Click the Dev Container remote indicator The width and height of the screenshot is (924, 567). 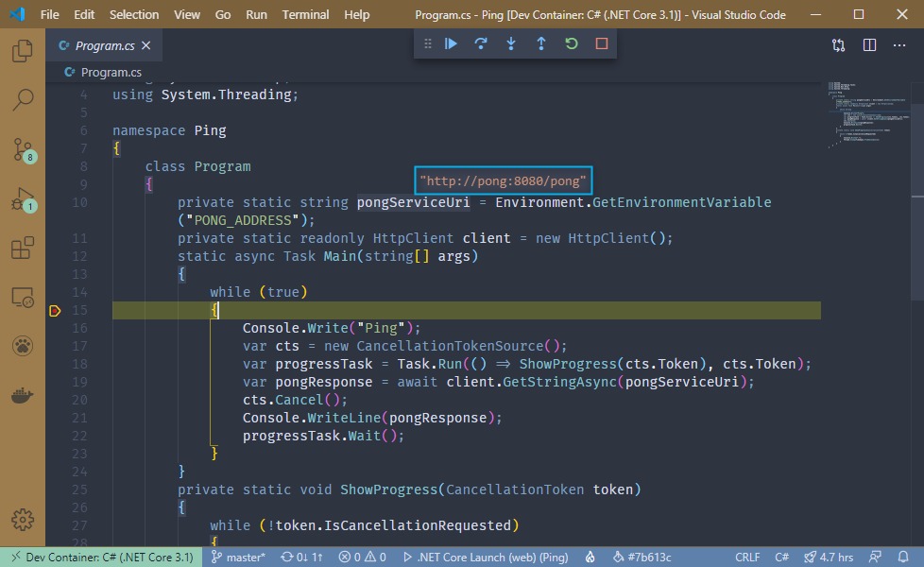[x=101, y=557]
